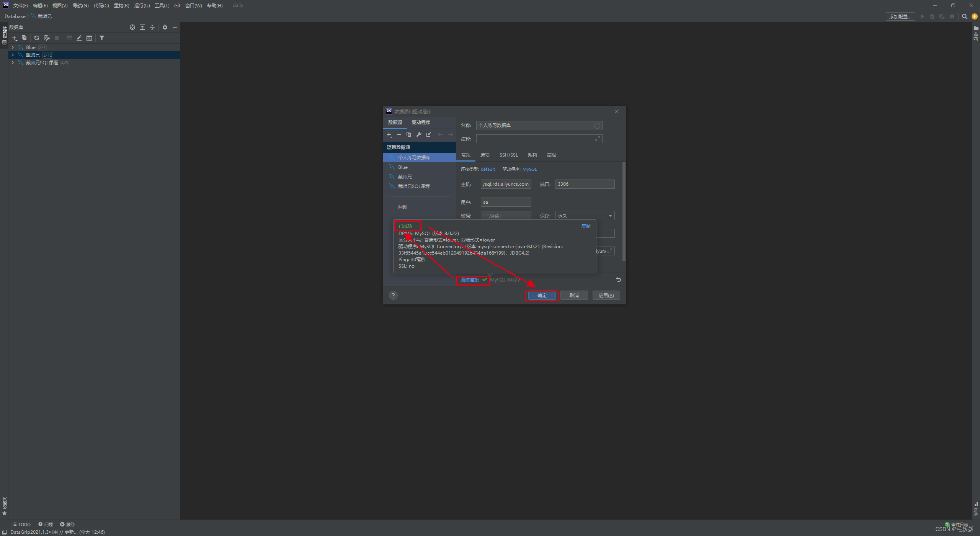Open database panel settings gear
Viewport: 980px width, 536px height.
click(x=165, y=27)
